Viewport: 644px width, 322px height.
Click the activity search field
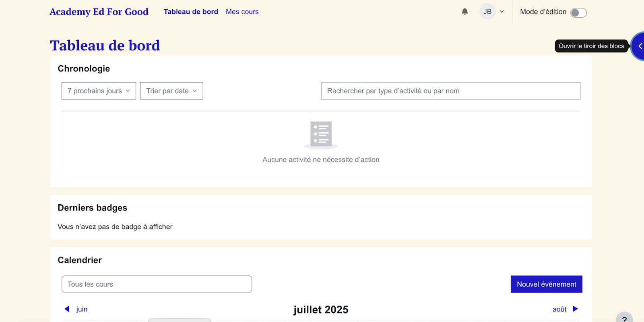450,91
